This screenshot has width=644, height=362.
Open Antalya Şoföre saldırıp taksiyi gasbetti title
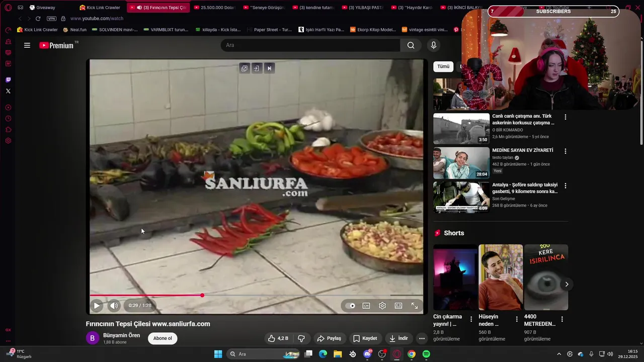(525, 188)
